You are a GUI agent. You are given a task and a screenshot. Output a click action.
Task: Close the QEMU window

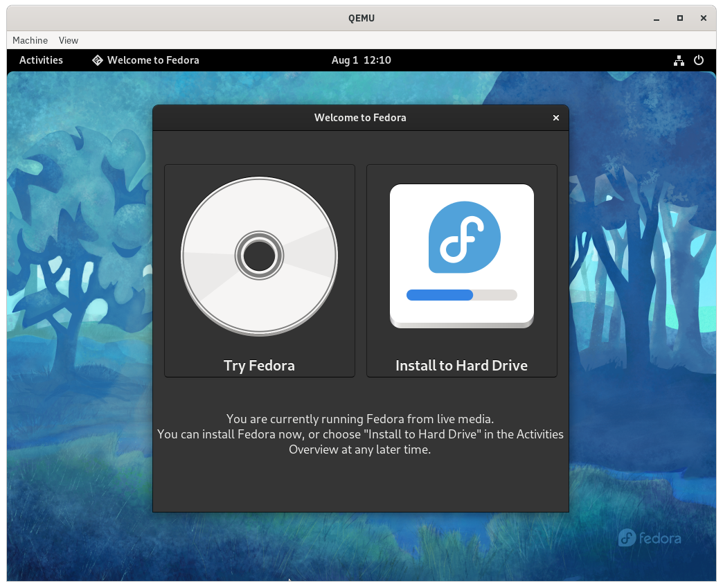(x=703, y=18)
